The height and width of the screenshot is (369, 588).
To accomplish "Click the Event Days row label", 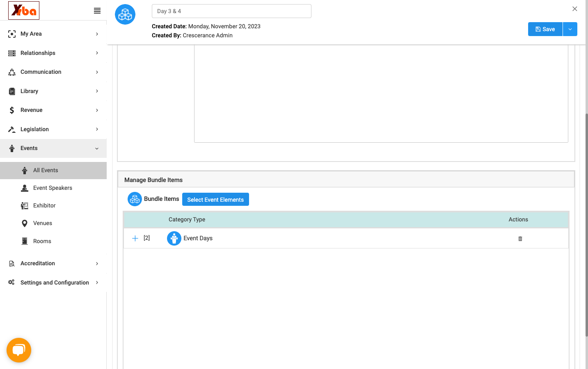I will [x=198, y=239].
